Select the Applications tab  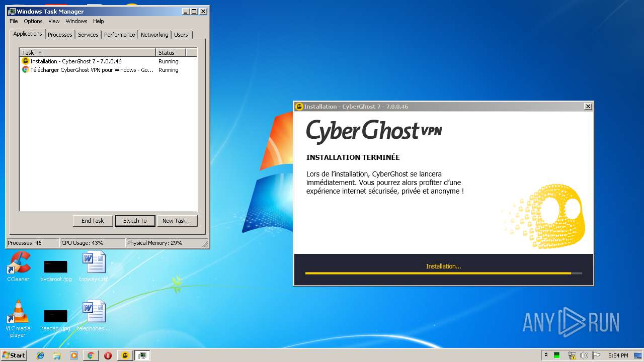tap(28, 34)
